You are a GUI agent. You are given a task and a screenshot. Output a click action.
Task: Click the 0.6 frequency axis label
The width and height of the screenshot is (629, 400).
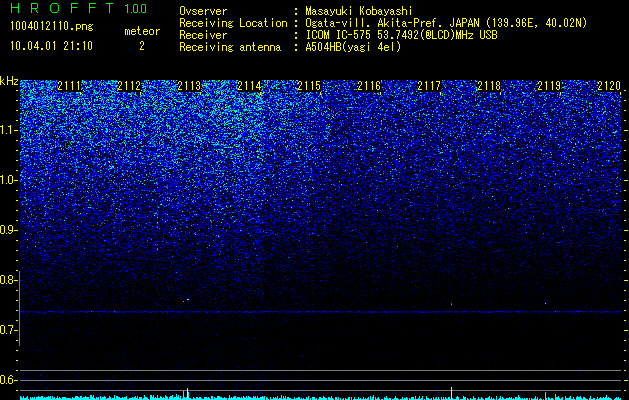[9, 380]
